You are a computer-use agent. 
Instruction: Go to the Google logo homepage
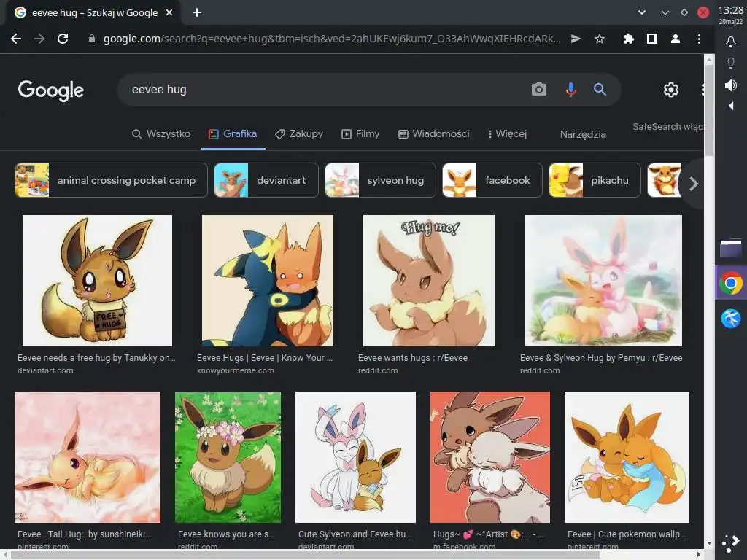coord(51,90)
